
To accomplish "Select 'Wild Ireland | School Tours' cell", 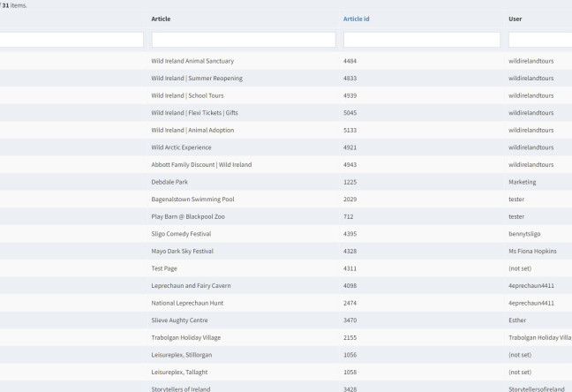I will click(x=187, y=95).
